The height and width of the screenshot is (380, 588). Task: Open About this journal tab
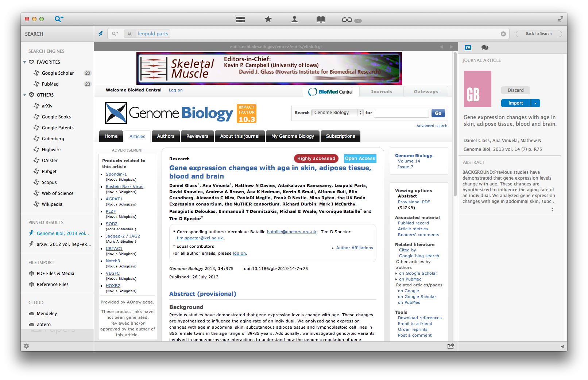click(x=240, y=136)
